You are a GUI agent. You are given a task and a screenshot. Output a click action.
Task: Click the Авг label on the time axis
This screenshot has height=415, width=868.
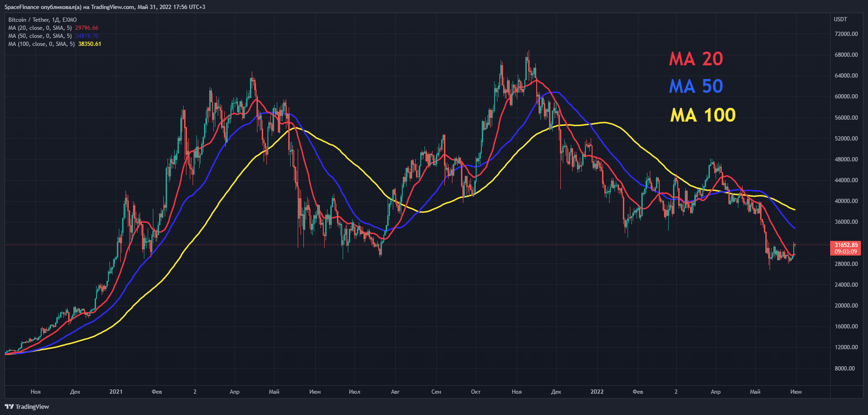click(395, 392)
